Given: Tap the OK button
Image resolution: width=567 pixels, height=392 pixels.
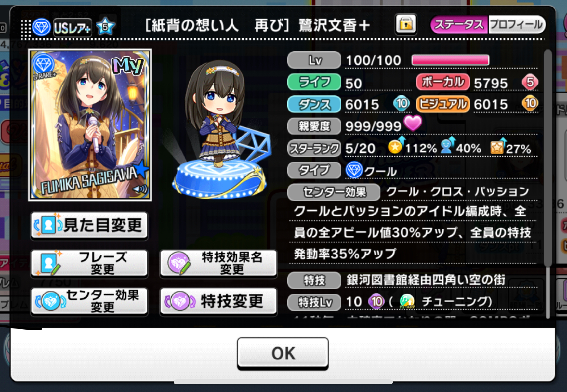Looking at the screenshot, I should coord(283,353).
